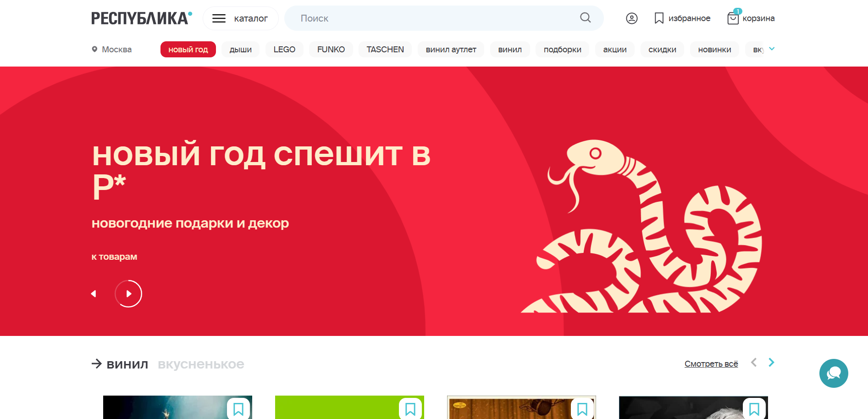Go to previous banner slide arrow
868x419 pixels.
click(x=94, y=294)
